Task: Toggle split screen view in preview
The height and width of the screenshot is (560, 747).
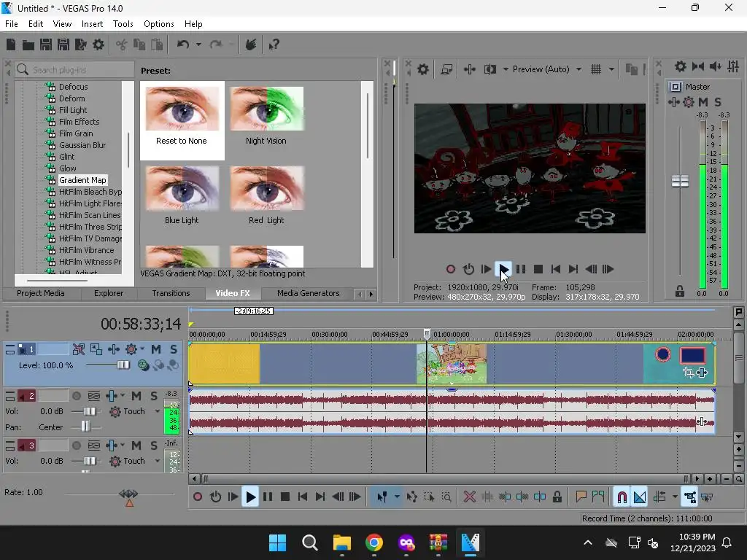Action: click(489, 69)
